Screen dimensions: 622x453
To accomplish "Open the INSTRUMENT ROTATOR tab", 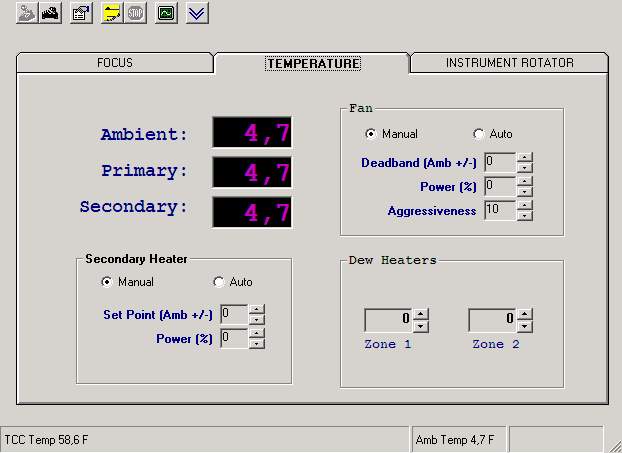I will (509, 63).
